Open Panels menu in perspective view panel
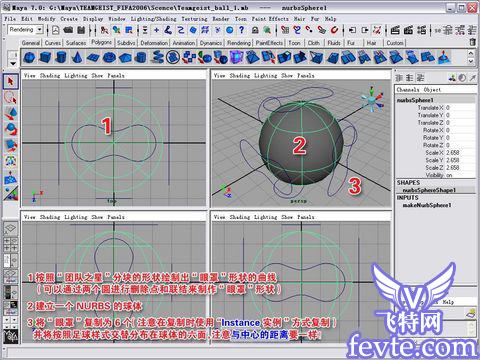The height and width of the screenshot is (360, 480). [306, 76]
